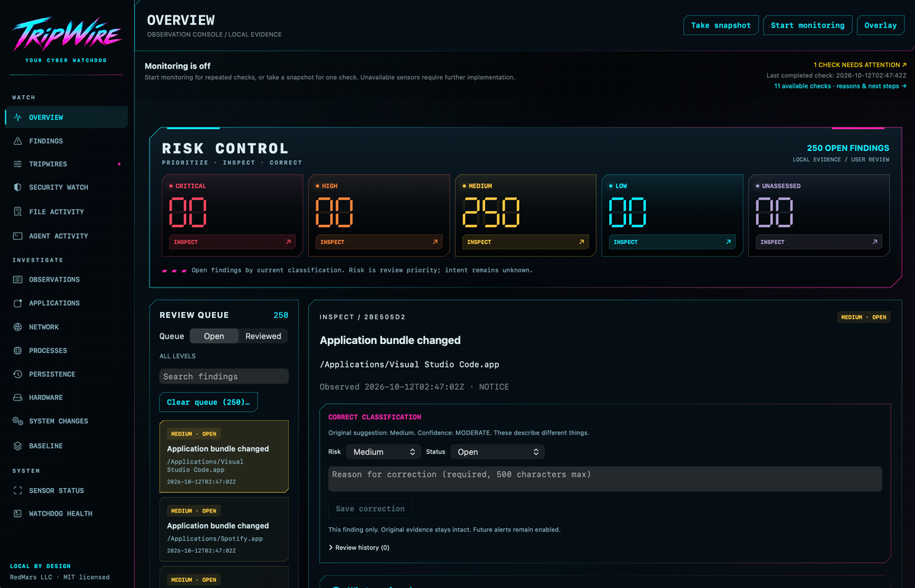
Task: Click the Unassessed 00 risk count
Action: point(775,211)
